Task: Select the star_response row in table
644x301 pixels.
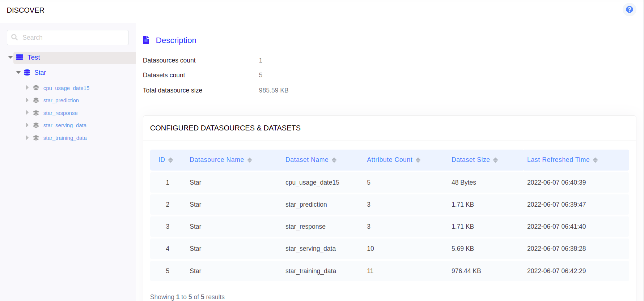Action: 305,227
